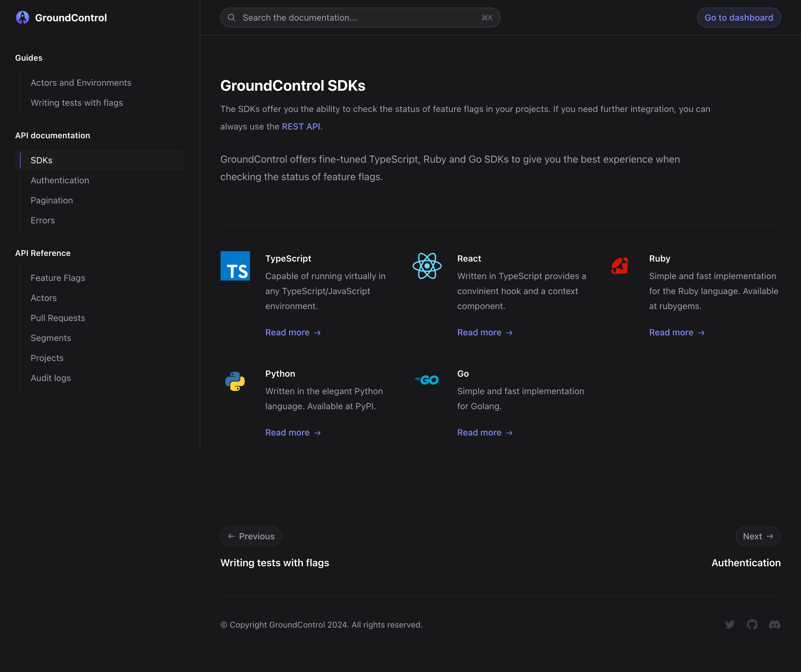Viewport: 801px width, 672px height.
Task: Click the Next button
Action: (758, 536)
